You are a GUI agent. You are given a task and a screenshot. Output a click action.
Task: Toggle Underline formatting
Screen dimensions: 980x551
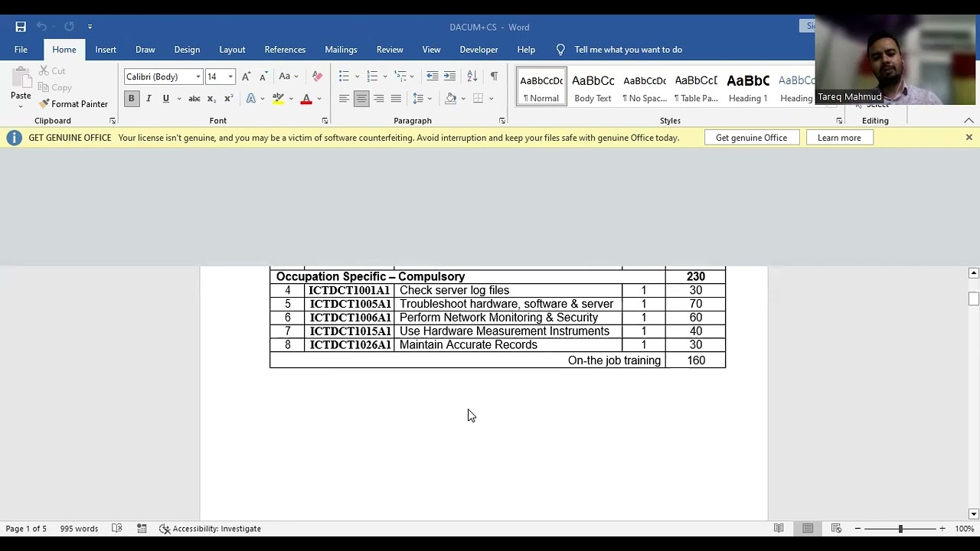click(165, 99)
